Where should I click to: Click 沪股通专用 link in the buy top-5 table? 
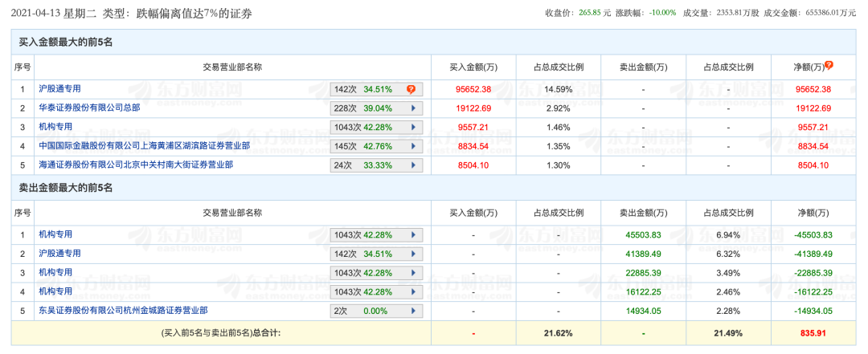[59, 88]
